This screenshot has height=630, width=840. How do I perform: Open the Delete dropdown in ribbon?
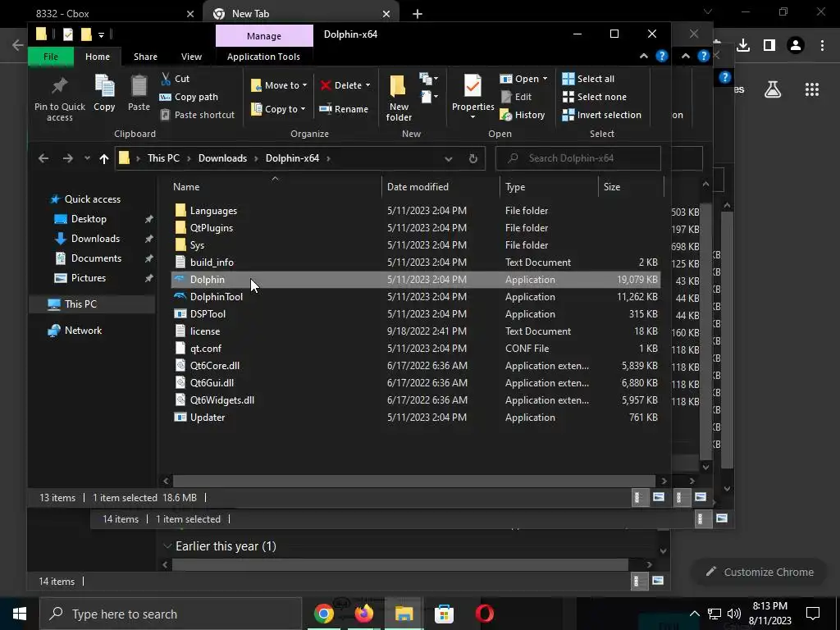345,85
